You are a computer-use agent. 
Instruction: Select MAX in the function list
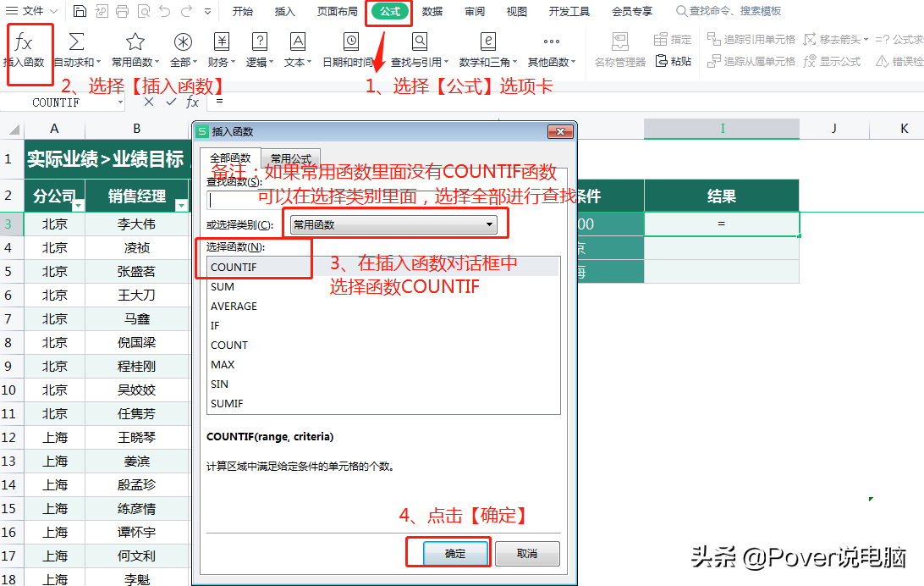383,364
